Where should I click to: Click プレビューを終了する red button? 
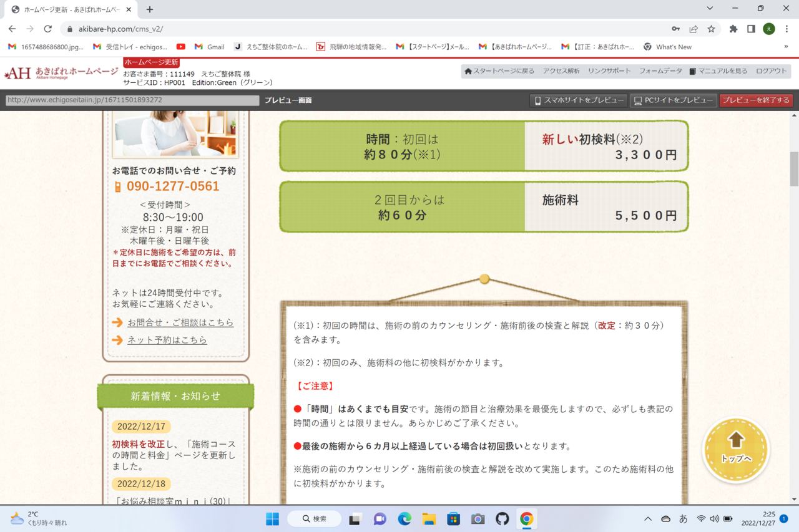pyautogui.click(x=756, y=100)
